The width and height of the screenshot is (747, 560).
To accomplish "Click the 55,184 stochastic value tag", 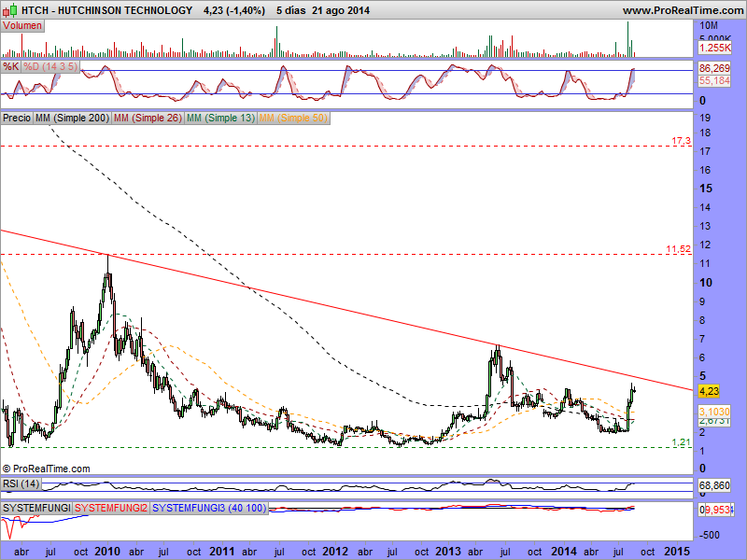I will pos(714,81).
